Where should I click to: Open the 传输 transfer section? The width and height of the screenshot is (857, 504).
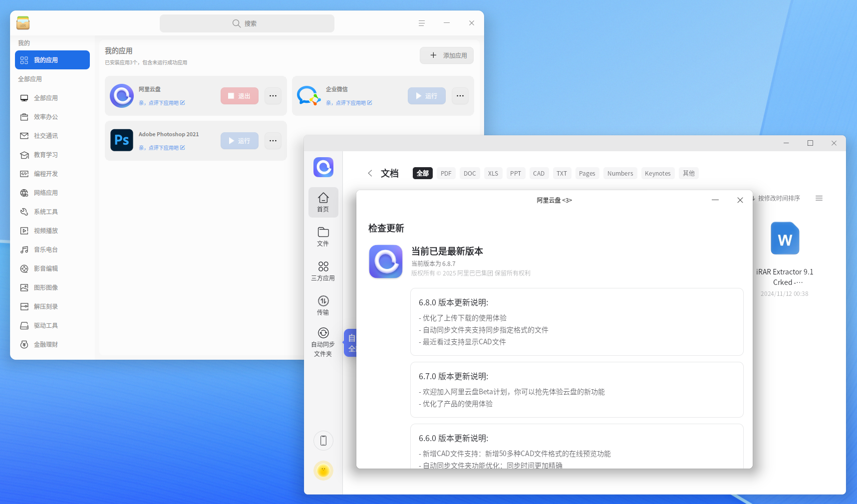(323, 305)
